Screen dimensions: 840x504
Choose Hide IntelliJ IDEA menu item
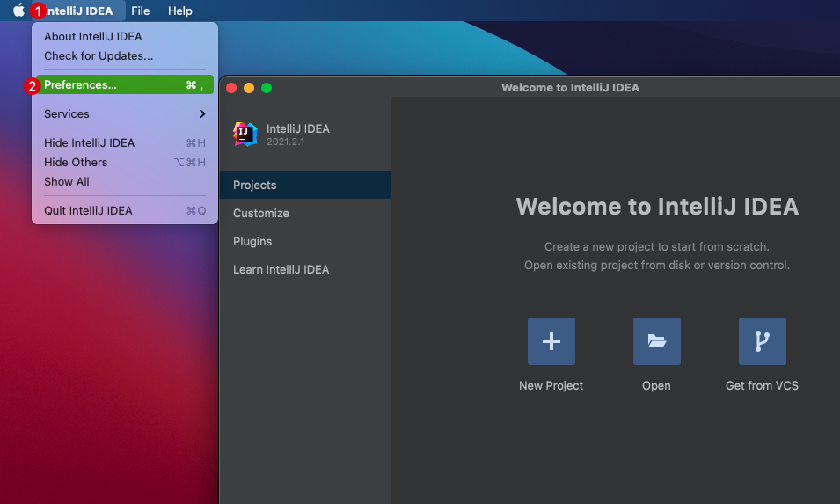90,143
